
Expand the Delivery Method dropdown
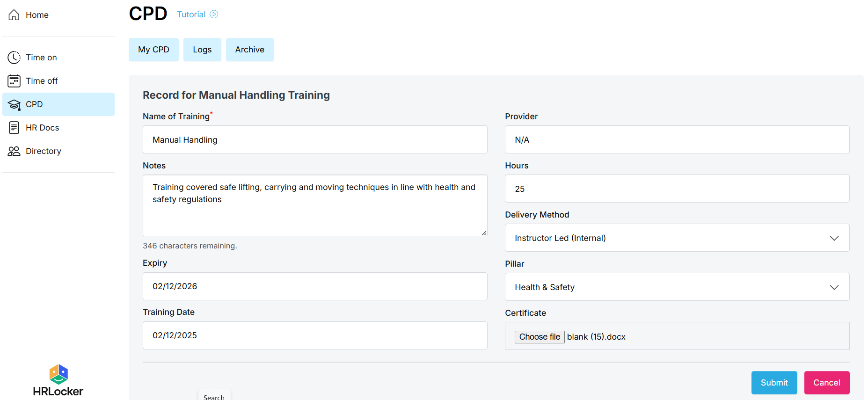[x=677, y=238]
